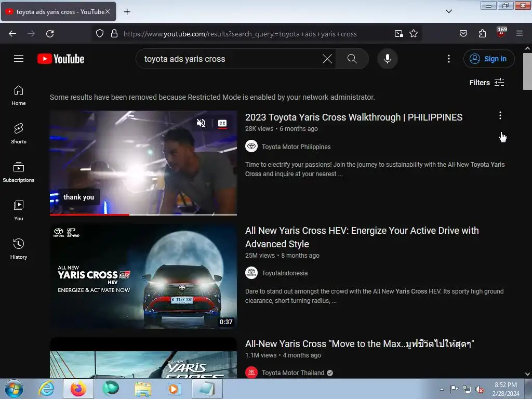Open Yaris Cross HEV moon thumbnail
Image resolution: width=532 pixels, height=399 pixels.
pyautogui.click(x=143, y=276)
